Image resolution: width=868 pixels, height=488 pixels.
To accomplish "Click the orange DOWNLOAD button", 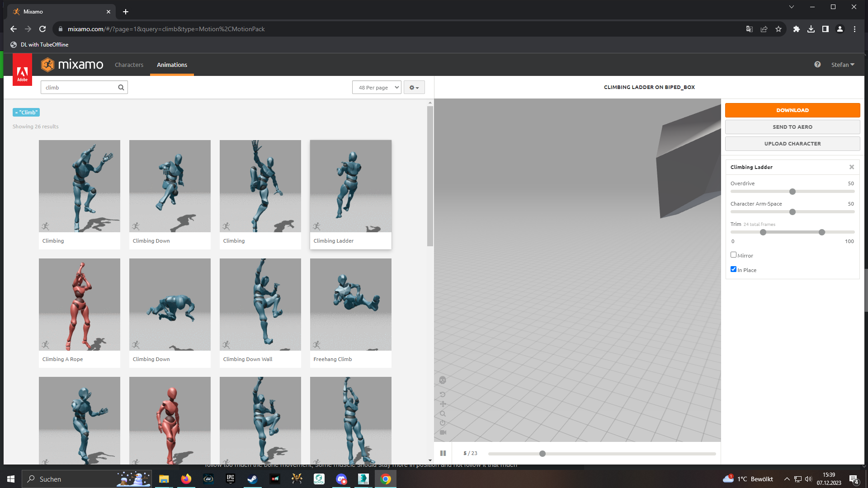I will coord(792,110).
